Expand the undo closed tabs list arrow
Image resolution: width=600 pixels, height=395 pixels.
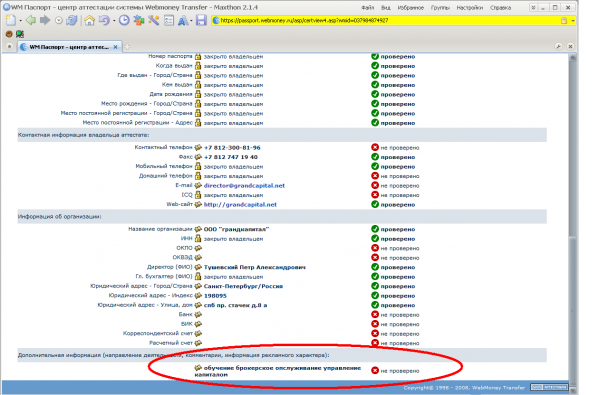point(114,21)
